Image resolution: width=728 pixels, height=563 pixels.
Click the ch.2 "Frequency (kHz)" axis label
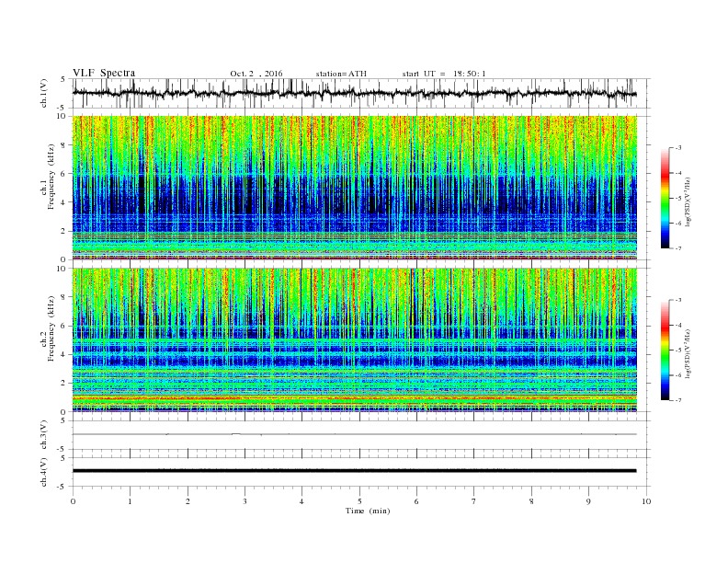pos(51,328)
